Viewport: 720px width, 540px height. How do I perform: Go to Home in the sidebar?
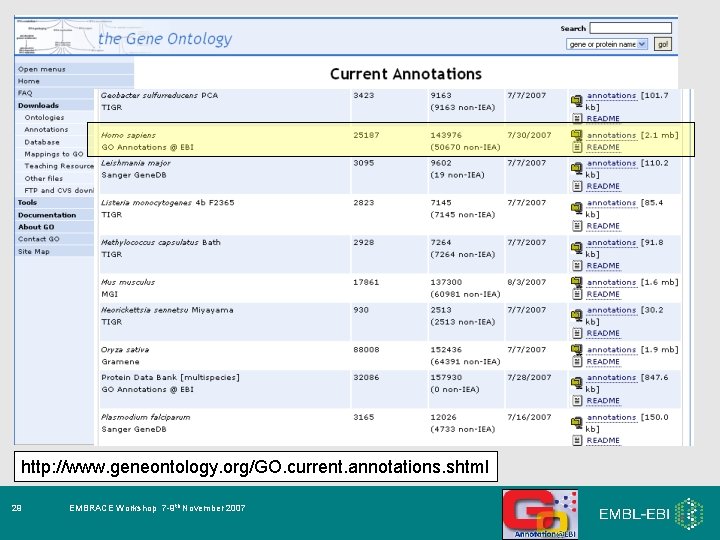point(29,81)
